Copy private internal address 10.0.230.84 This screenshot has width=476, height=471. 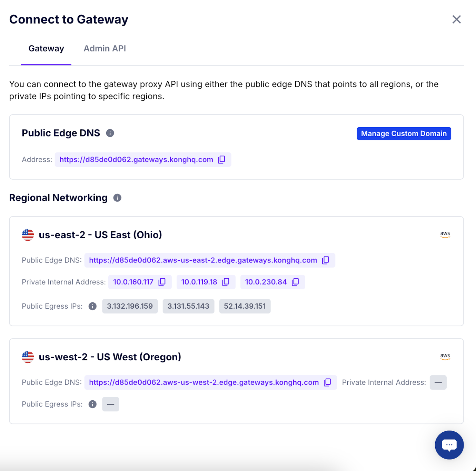point(295,282)
